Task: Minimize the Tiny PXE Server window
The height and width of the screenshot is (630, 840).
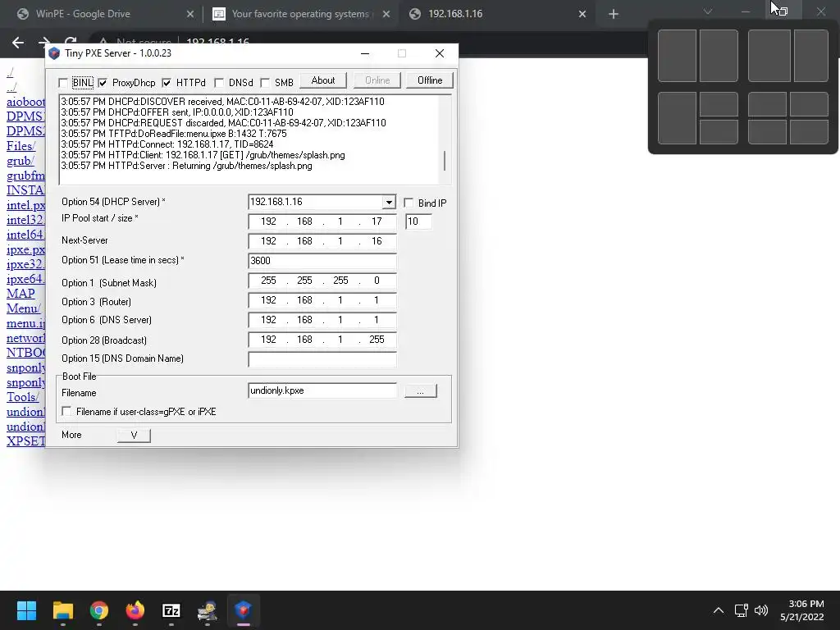Action: (x=365, y=53)
